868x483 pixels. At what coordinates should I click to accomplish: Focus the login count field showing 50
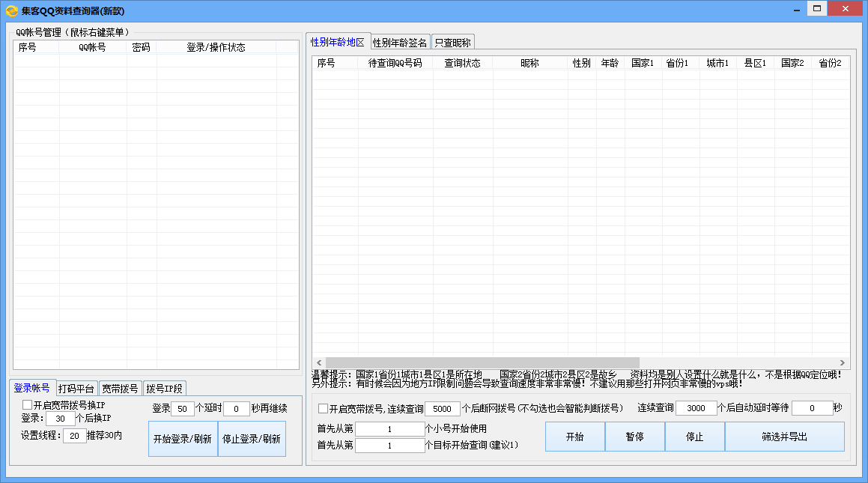183,409
